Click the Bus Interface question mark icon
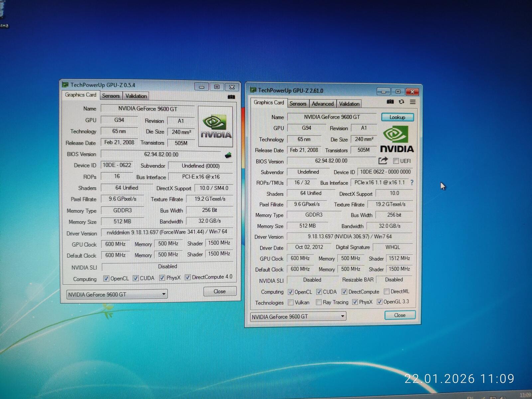Viewport: 532px width, 399px height. pos(412,182)
